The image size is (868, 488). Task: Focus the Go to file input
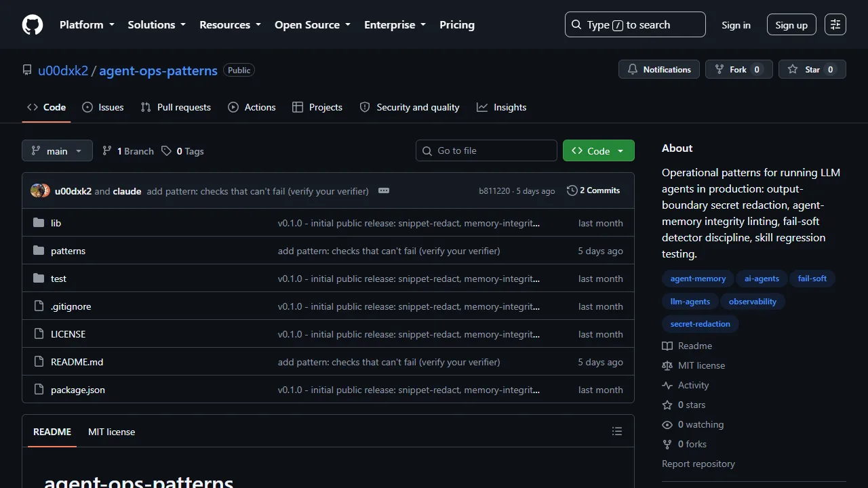tap(486, 150)
